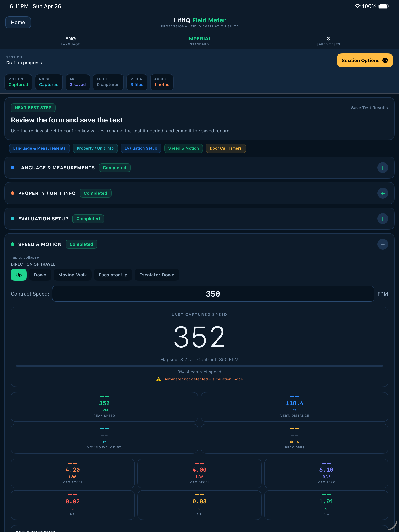The image size is (399, 532).
Task: Tap the Completed badge on Property / Unit Info
Action: (95, 193)
